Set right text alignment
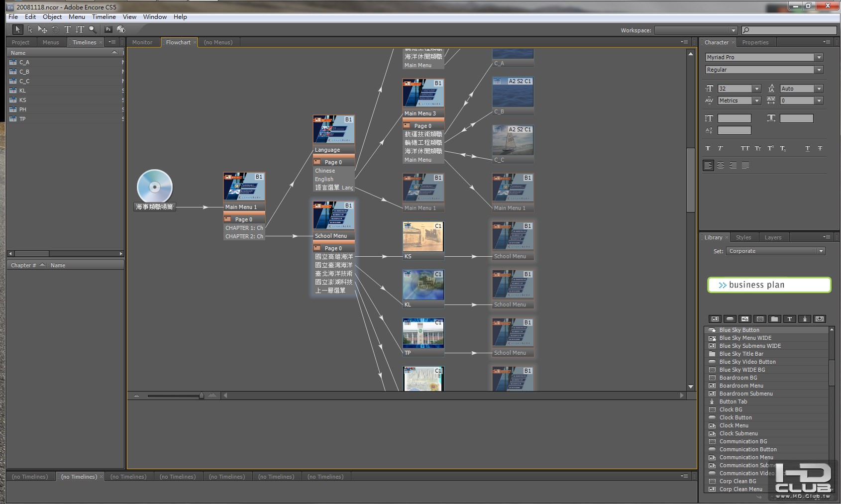841x504 pixels. point(733,166)
